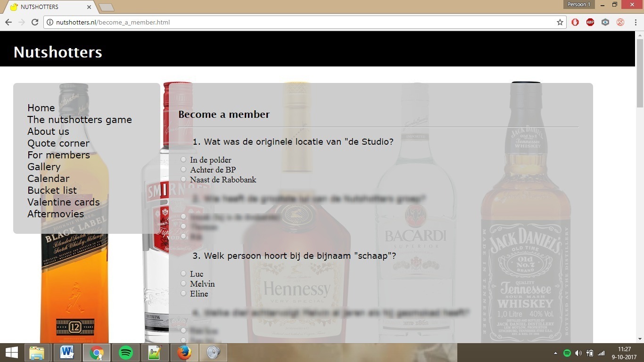Open the 'For members' menu link
Viewport: 644px width, 362px height.
pos(58,155)
